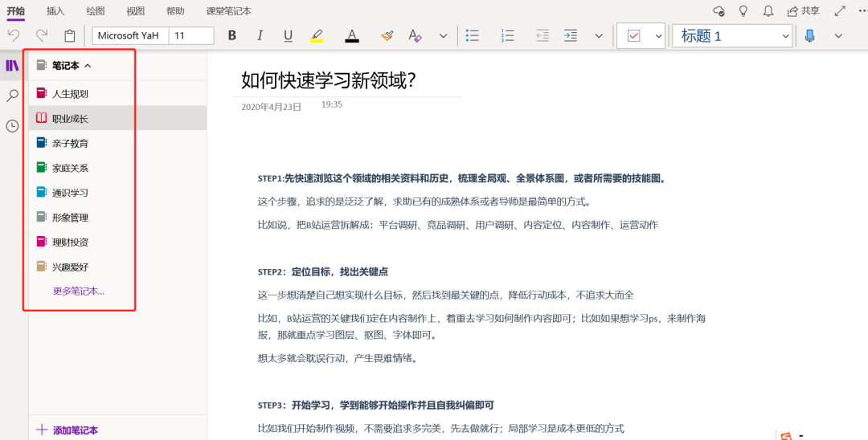Click the line 想太多就会耽误行动，产生畏难情绪。

(338, 358)
